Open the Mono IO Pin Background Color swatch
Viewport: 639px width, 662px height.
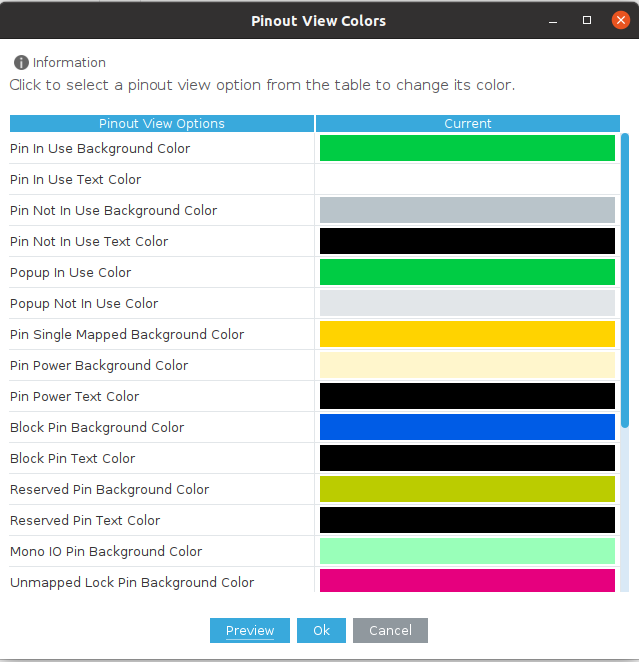pyautogui.click(x=467, y=551)
